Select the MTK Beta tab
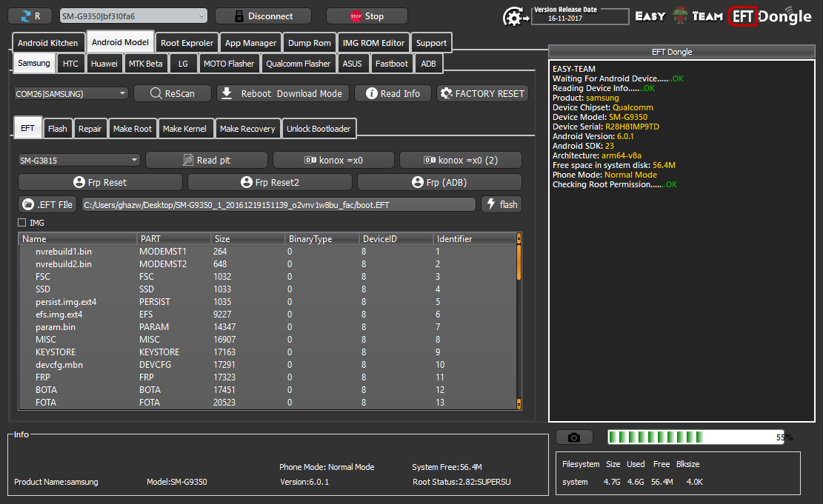The height and width of the screenshot is (504, 823). pyautogui.click(x=145, y=64)
